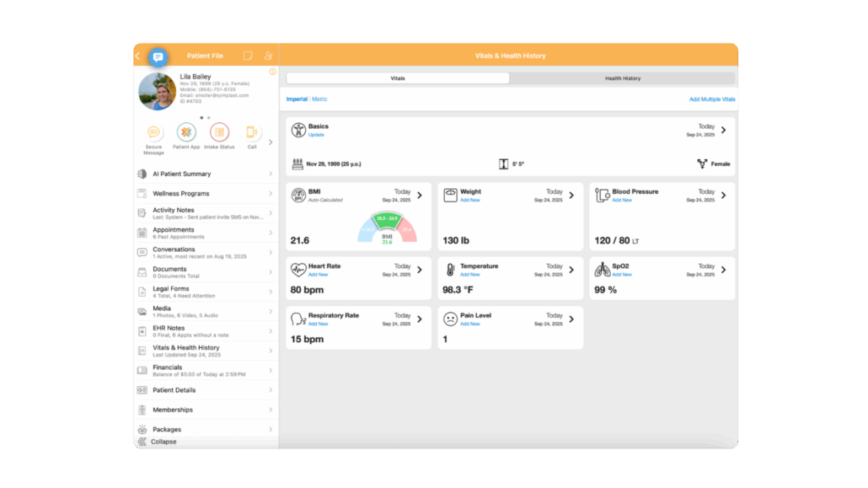Click Add New under Weight
Image resolution: width=868 pixels, height=488 pixels.
point(469,201)
